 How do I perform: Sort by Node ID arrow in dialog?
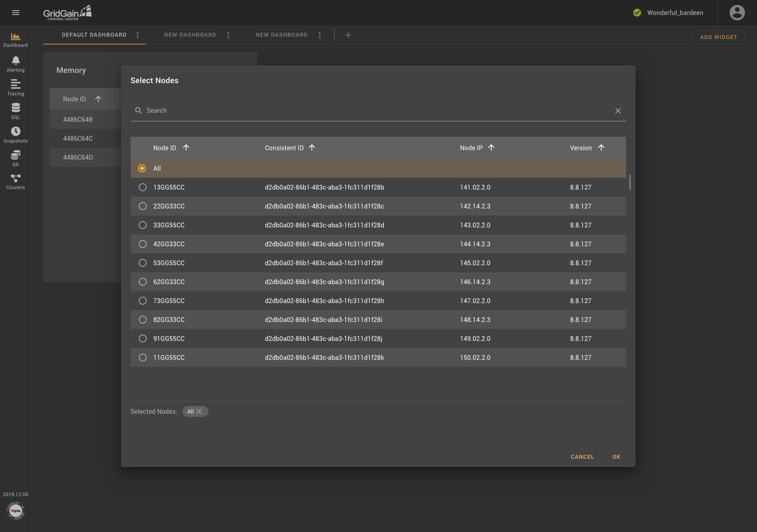tap(186, 148)
